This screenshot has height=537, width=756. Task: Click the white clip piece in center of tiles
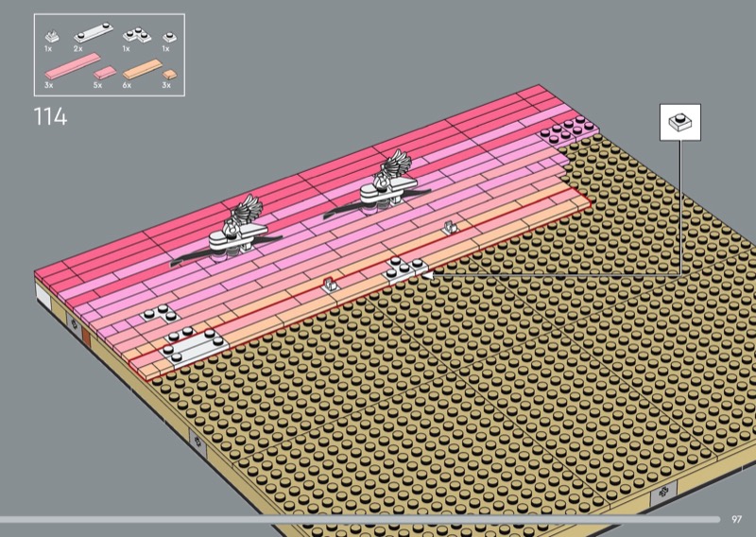331,282
